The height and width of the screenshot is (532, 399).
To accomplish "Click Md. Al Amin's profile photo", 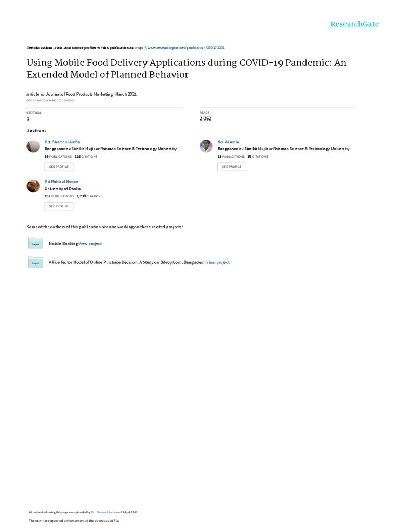I will click(206, 146).
